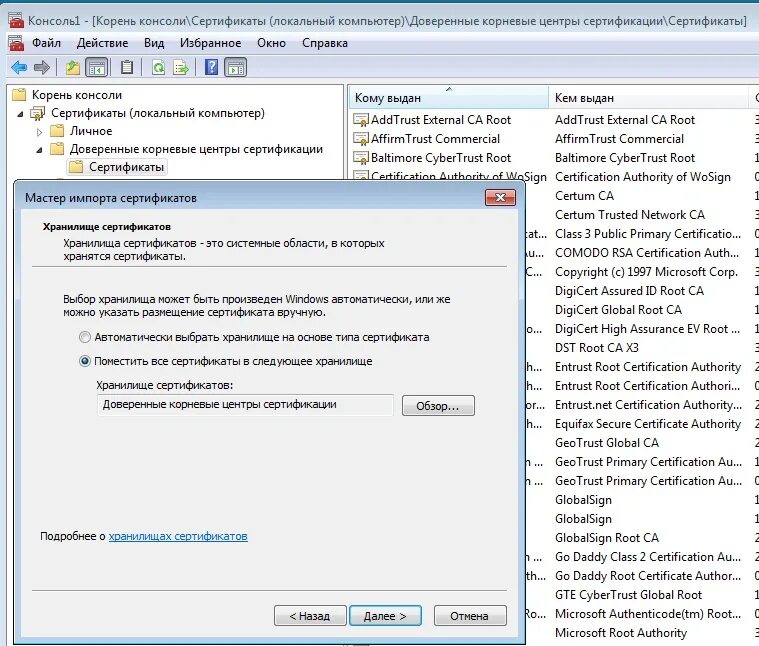Open the 'хранилищах сертификатов' help link
Viewport: 759px width, 646px height.
click(x=178, y=536)
